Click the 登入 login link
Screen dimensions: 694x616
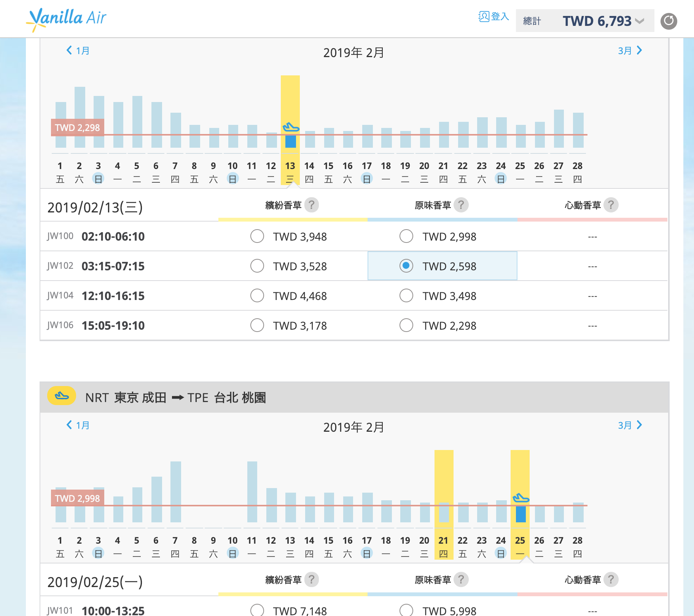click(x=500, y=17)
